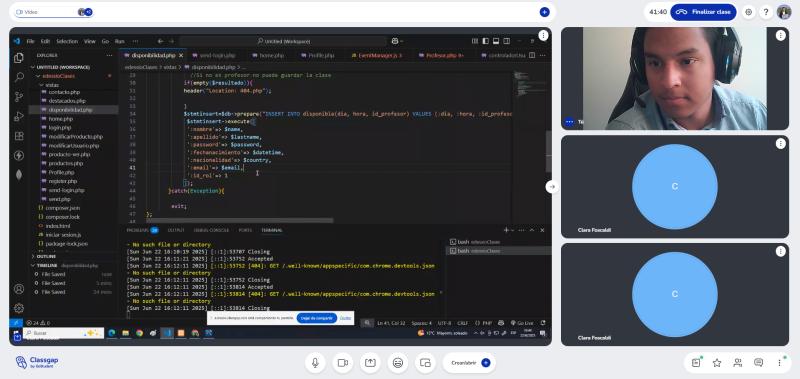800x379 pixels.
Task: Expand the shared screen arrow handle
Action: [x=552, y=187]
